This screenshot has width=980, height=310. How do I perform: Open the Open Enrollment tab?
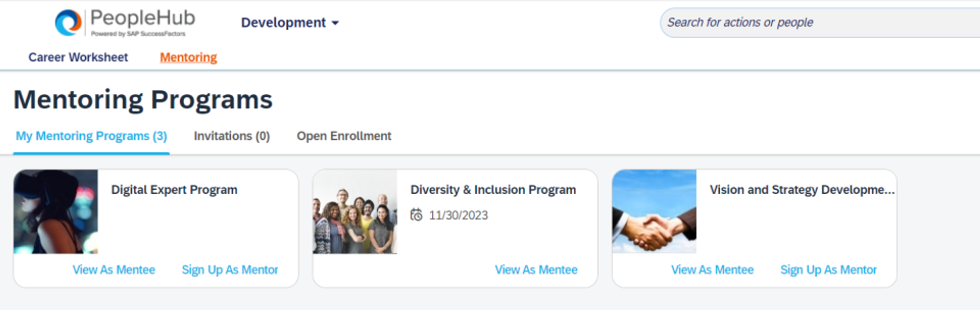pos(344,136)
